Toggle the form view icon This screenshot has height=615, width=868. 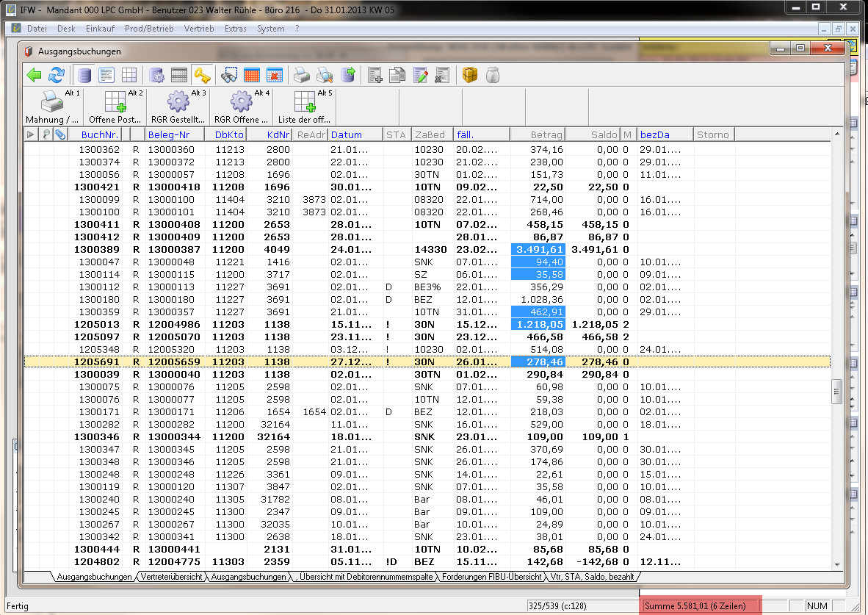click(x=106, y=75)
